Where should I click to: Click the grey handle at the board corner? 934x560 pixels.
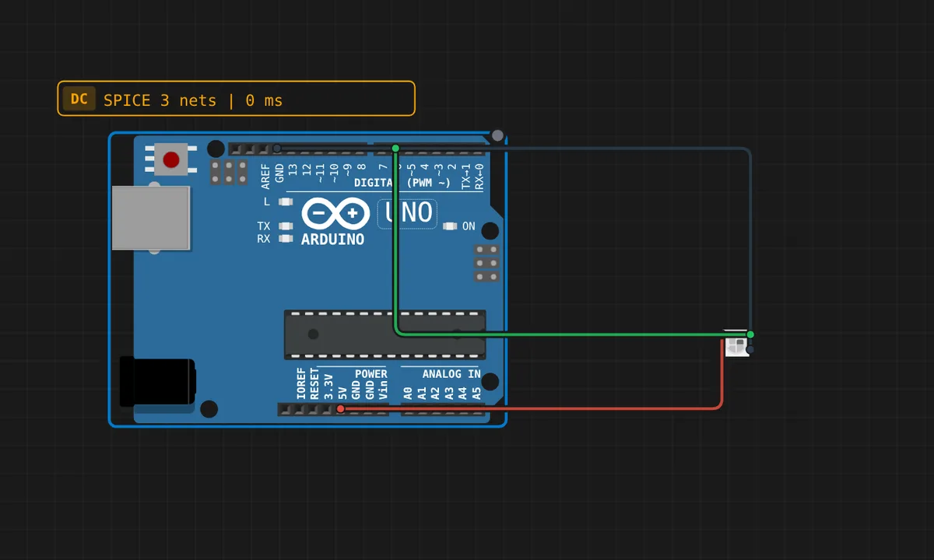[498, 136]
